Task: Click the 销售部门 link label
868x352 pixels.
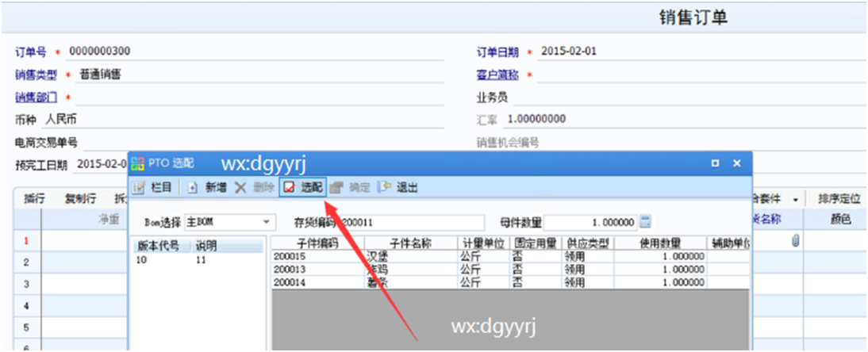Action: pyautogui.click(x=36, y=98)
